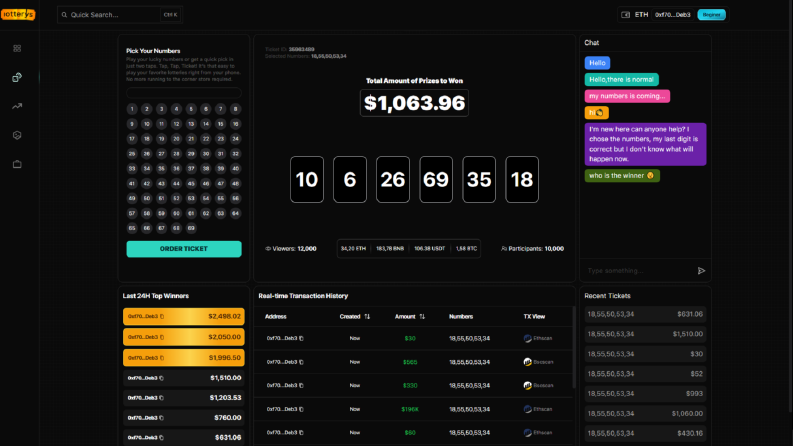
Task: Select lottery number 48
Action: [236, 184]
